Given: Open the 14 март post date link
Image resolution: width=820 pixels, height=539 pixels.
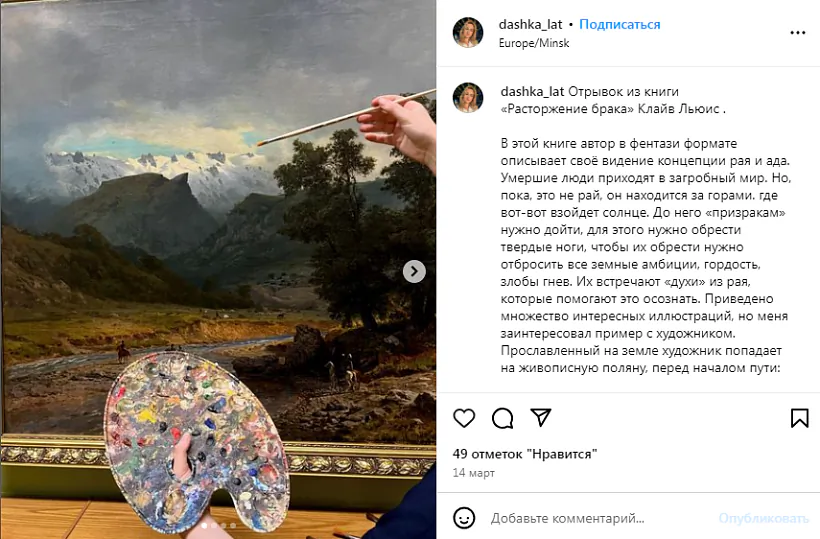Looking at the screenshot, I should pos(474,473).
